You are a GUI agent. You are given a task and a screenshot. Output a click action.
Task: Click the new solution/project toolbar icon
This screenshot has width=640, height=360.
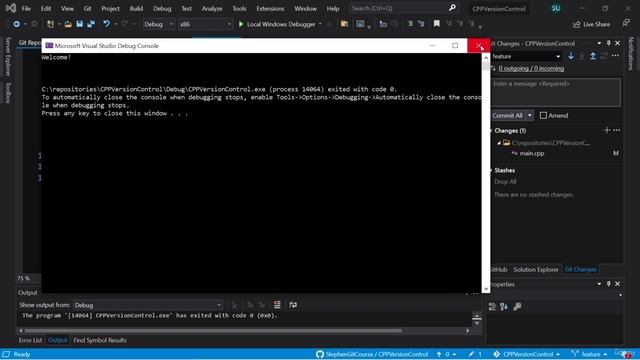[x=50, y=24]
